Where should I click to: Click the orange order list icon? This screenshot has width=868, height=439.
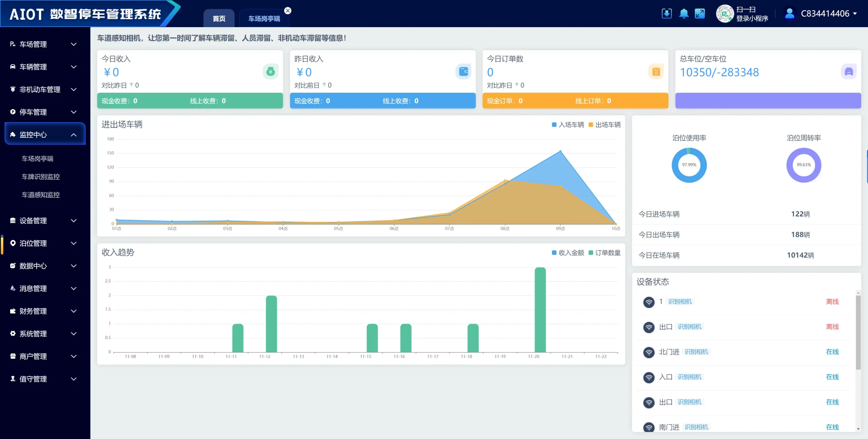656,72
